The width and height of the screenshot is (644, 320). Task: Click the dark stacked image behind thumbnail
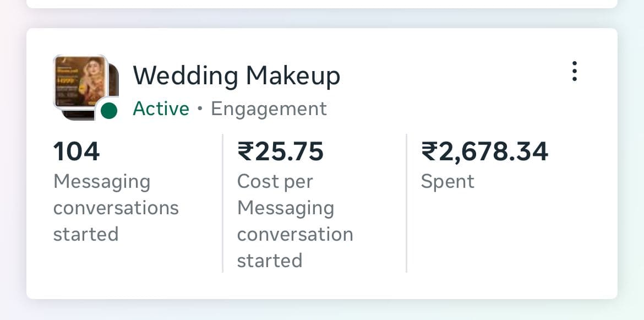point(114,83)
